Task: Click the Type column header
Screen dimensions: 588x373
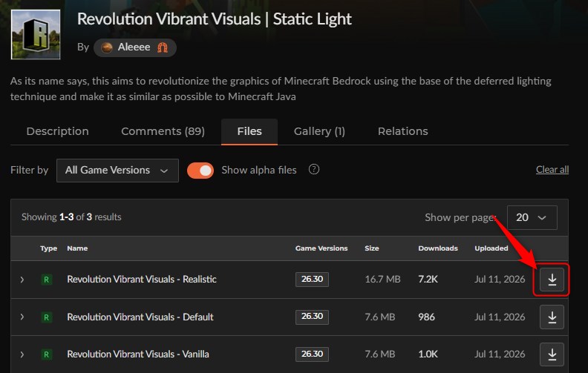Action: pos(49,248)
